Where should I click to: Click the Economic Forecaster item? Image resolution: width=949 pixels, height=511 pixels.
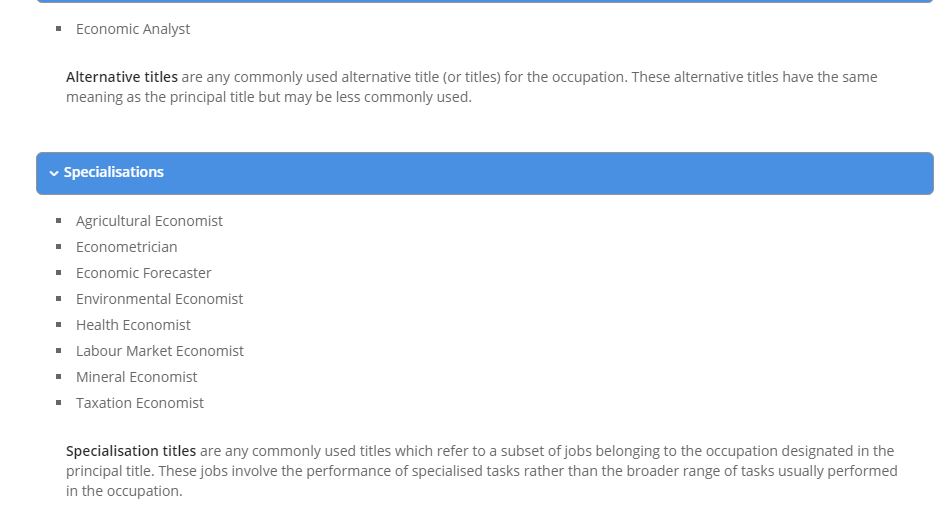coord(143,273)
